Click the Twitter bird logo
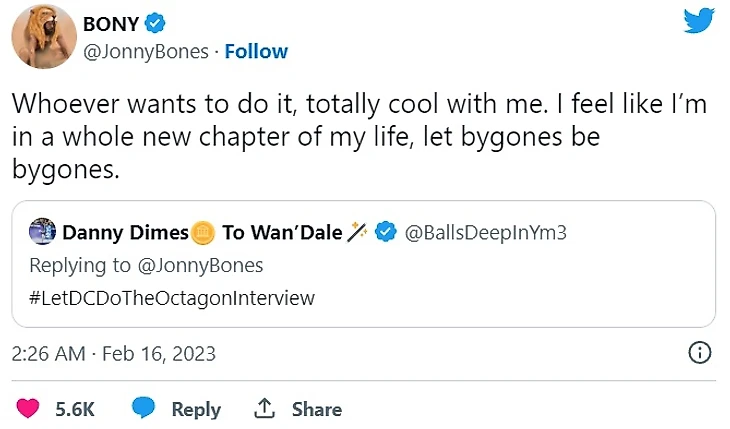Viewport: 730px width, 429px height. click(x=699, y=22)
